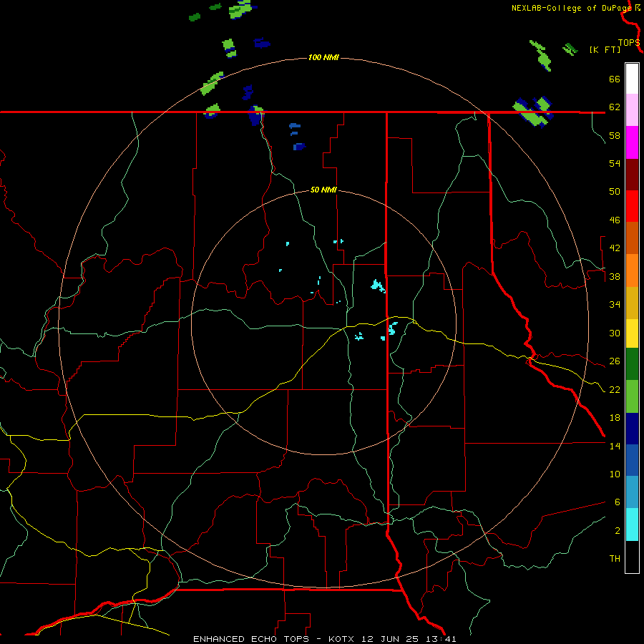Viewport: 644px width, 644px height.
Task: Click the NEXLAB-College of DuPage credit text
Action: point(572,8)
